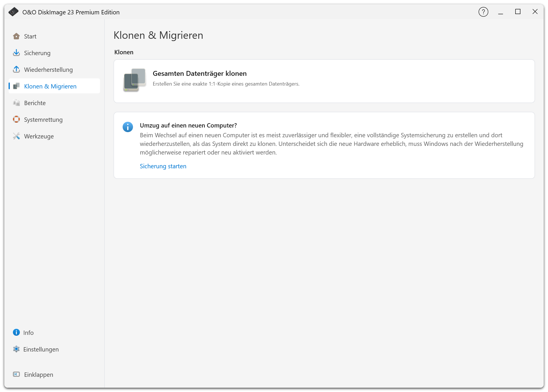Screen dimensions: 548x392
Task: Open the Wiederherstellung section
Action: (x=54, y=69)
